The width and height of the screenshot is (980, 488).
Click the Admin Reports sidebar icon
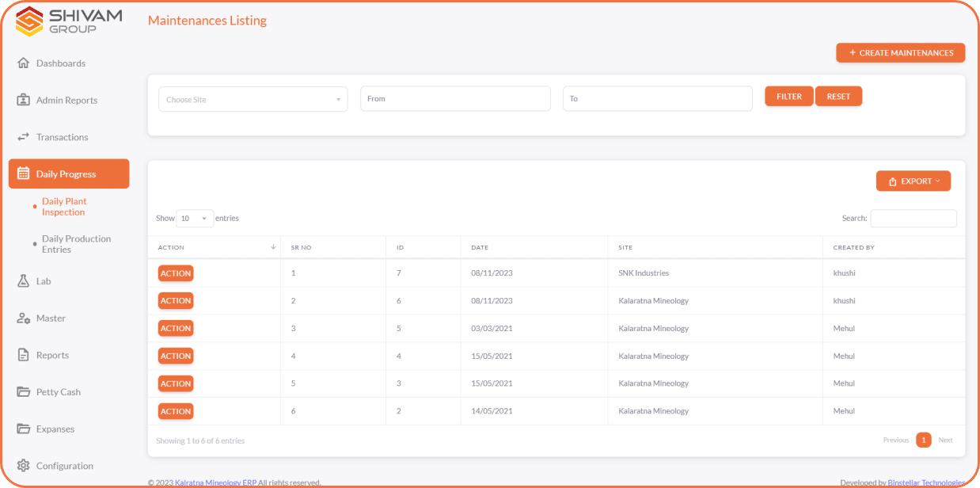(x=23, y=101)
